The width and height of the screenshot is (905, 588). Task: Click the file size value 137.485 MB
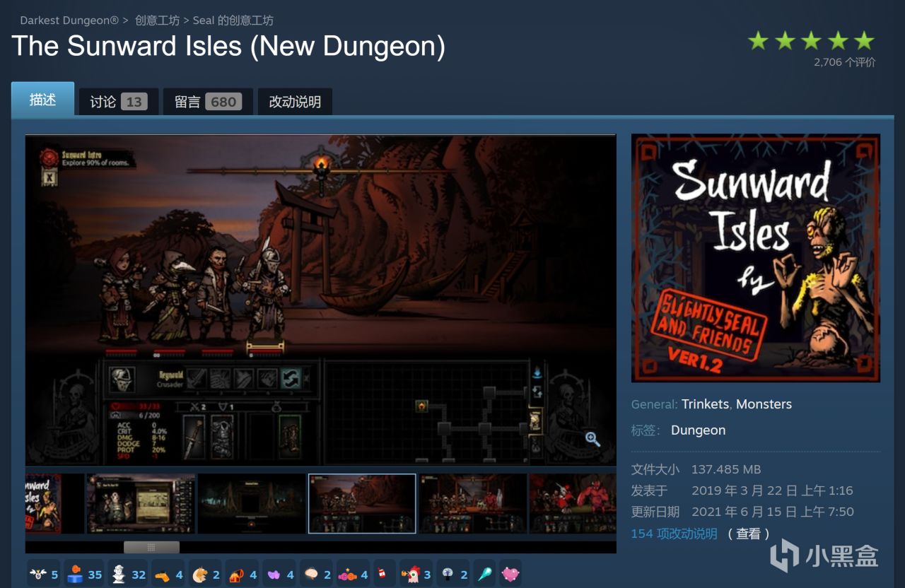[726, 469]
